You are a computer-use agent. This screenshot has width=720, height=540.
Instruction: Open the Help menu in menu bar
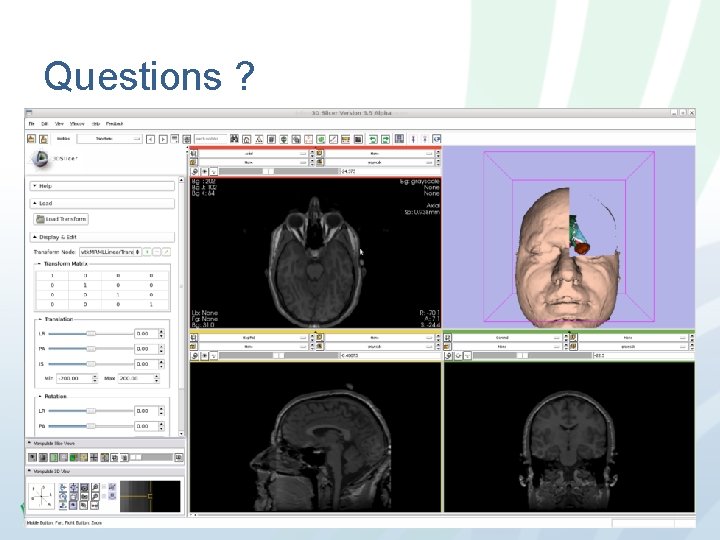coord(96,124)
